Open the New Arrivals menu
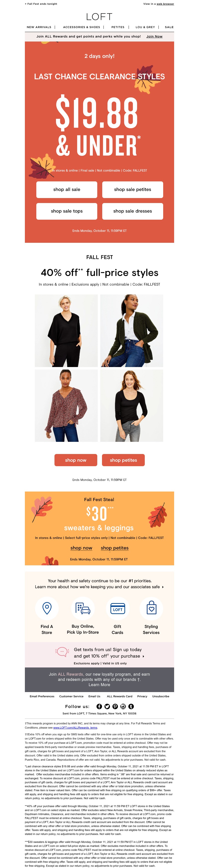Screen dimensions: 199x868 coord(39,27)
